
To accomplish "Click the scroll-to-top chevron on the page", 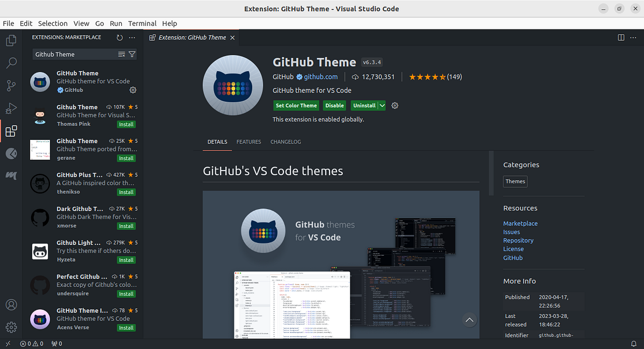I will pyautogui.click(x=470, y=320).
